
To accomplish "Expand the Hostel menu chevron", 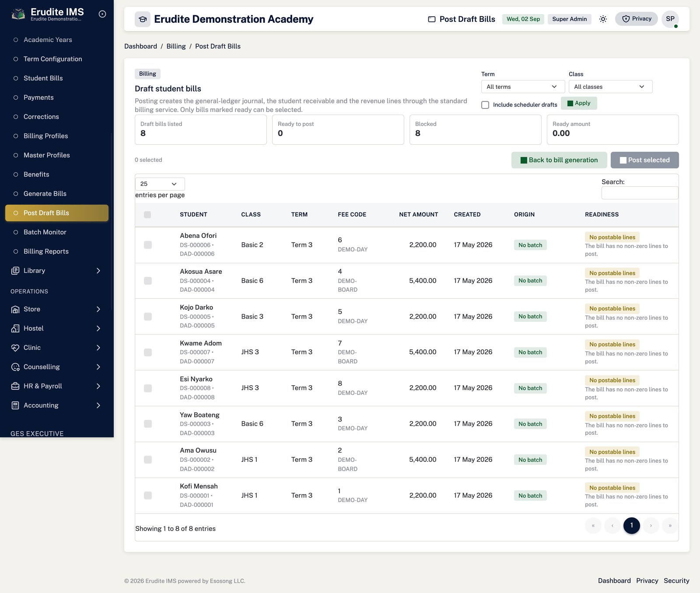I will click(x=98, y=328).
